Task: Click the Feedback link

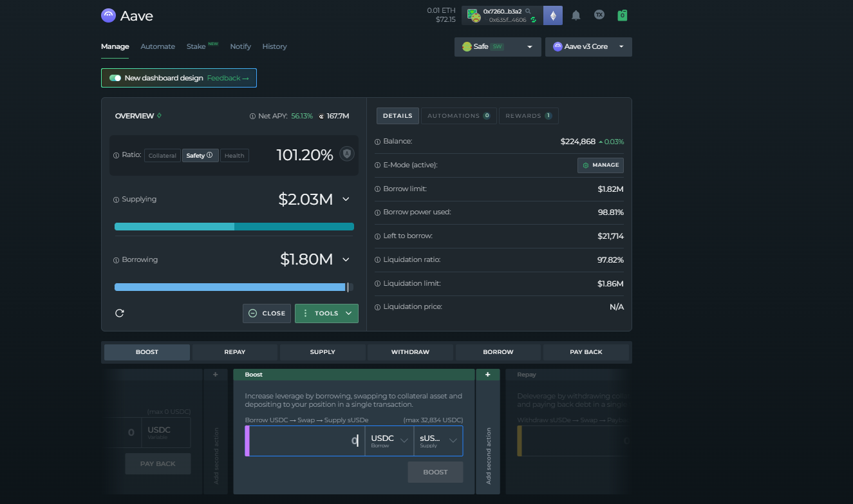Action: point(228,78)
